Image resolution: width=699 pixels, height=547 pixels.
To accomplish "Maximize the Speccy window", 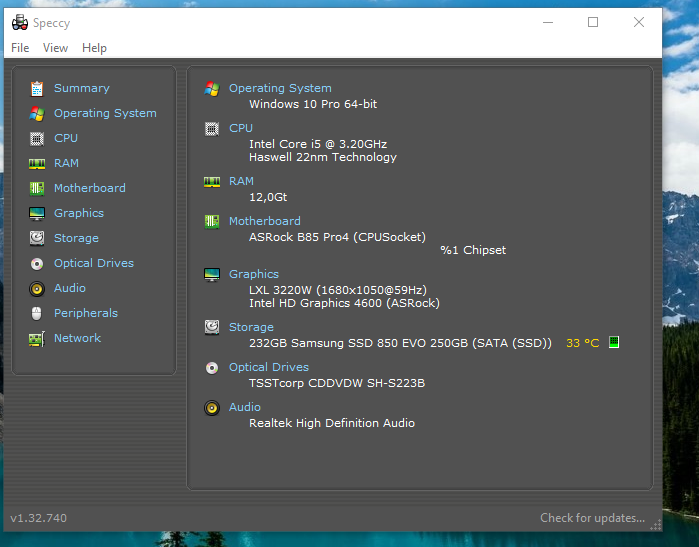I will pos(593,22).
